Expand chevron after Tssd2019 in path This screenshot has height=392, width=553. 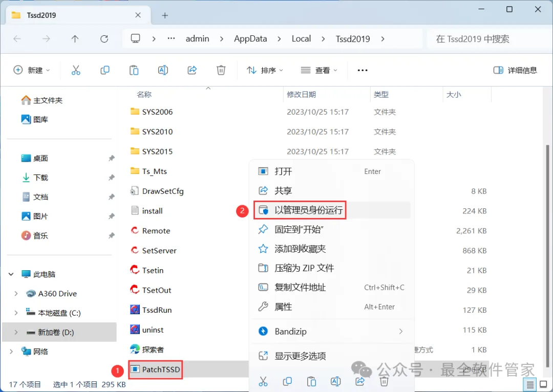(x=382, y=39)
